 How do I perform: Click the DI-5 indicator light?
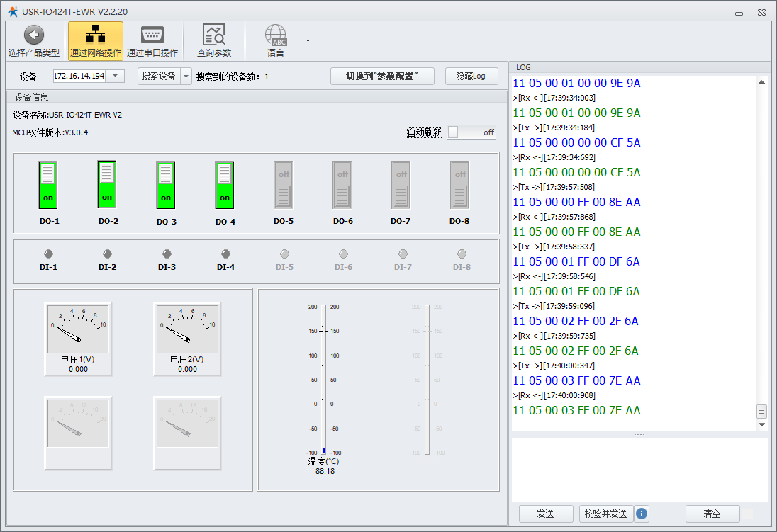click(284, 254)
